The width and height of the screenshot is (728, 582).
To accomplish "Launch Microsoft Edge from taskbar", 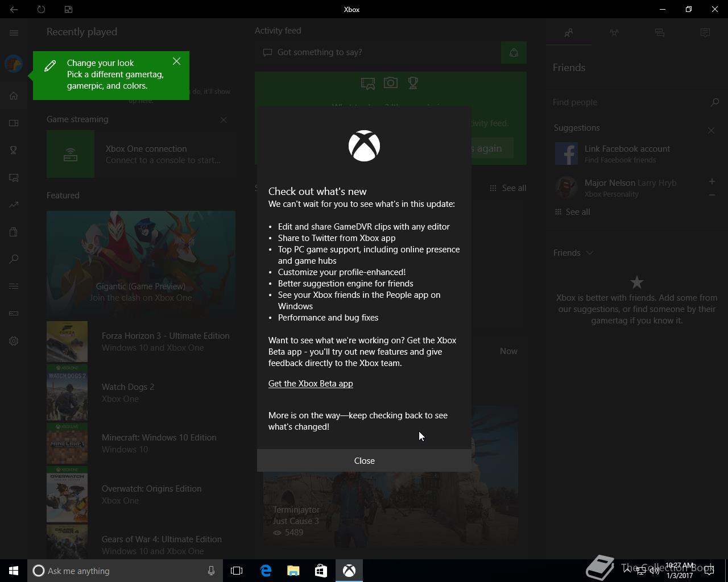I will click(x=265, y=571).
